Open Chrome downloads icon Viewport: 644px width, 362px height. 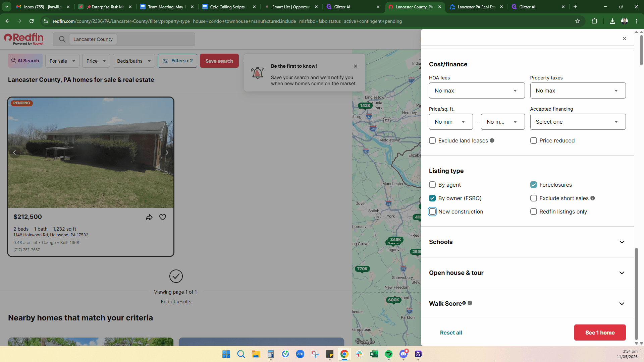[612, 21]
